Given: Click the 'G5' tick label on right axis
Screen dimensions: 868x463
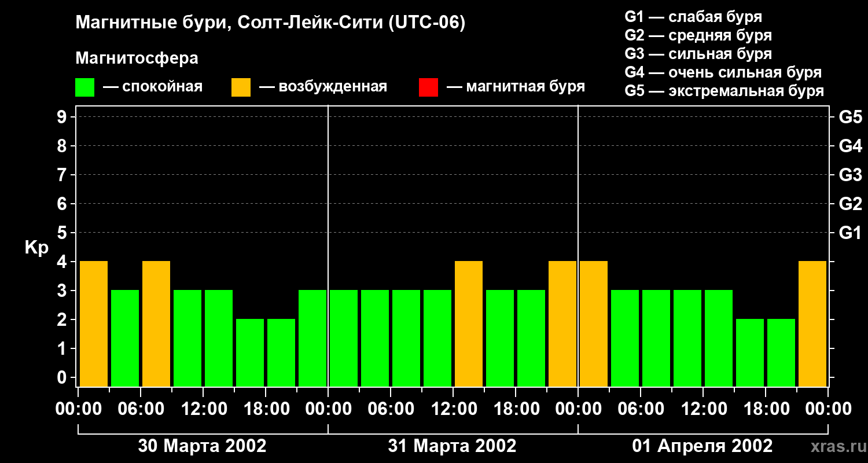Looking at the screenshot, I should (x=851, y=117).
